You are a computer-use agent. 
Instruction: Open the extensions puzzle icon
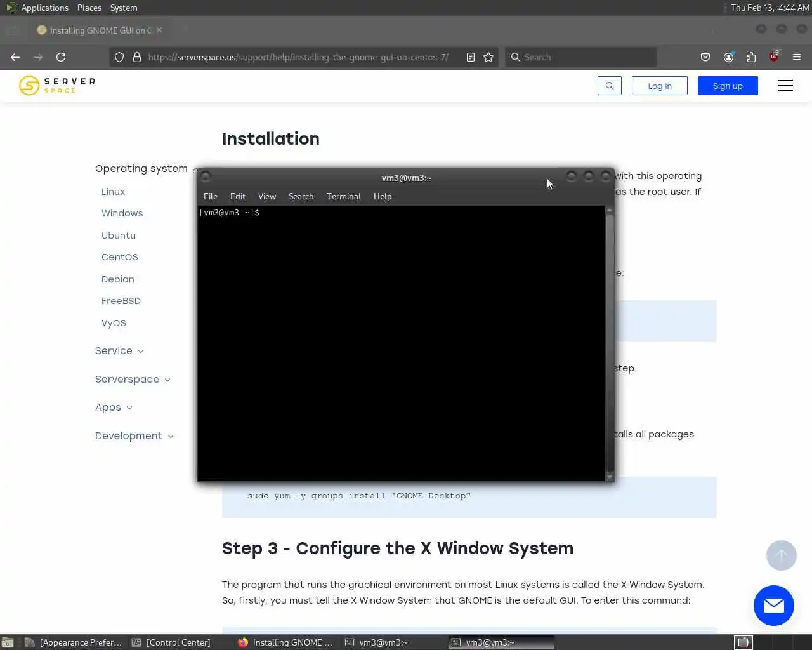click(751, 57)
